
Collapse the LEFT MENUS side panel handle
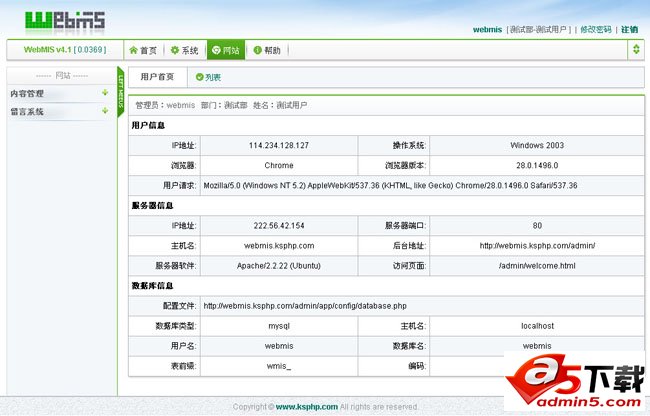[121, 92]
